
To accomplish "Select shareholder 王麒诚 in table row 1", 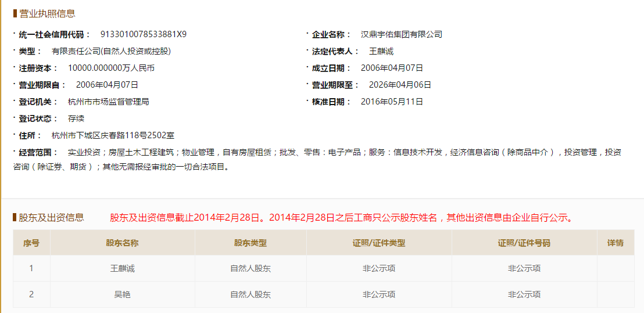I will coord(123,269).
